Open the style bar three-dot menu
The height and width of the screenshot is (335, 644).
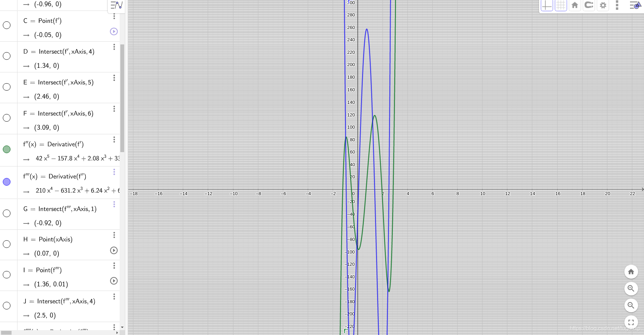pos(617,5)
